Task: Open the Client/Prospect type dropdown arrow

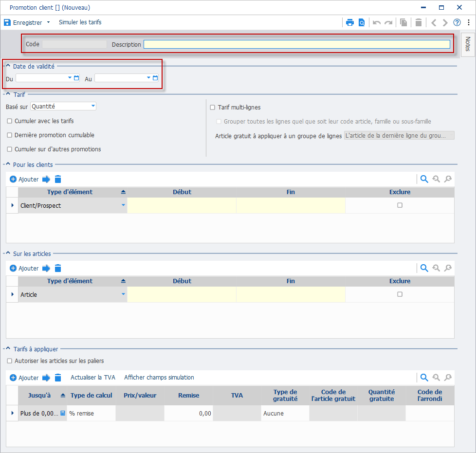Action: point(123,205)
